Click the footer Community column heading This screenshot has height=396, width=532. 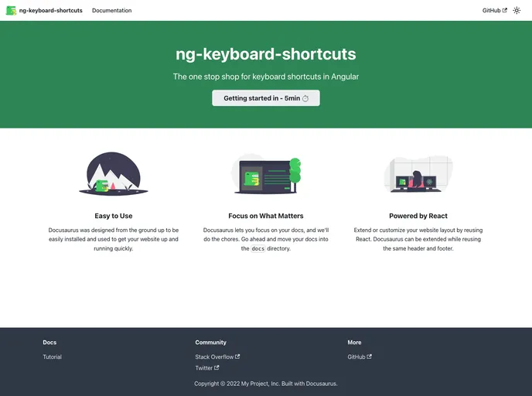pyautogui.click(x=210, y=343)
